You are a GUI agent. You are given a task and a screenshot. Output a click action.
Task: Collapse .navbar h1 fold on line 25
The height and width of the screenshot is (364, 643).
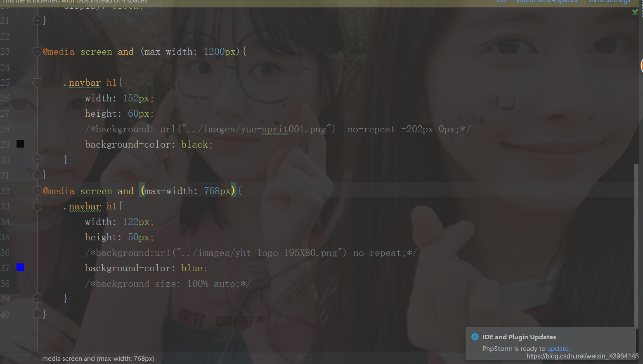pyautogui.click(x=37, y=82)
